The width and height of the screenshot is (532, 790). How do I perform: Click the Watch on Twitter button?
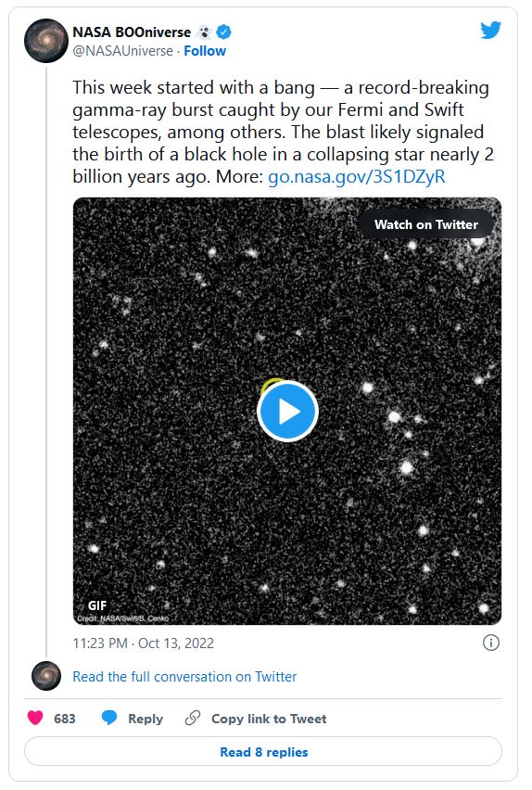point(425,224)
